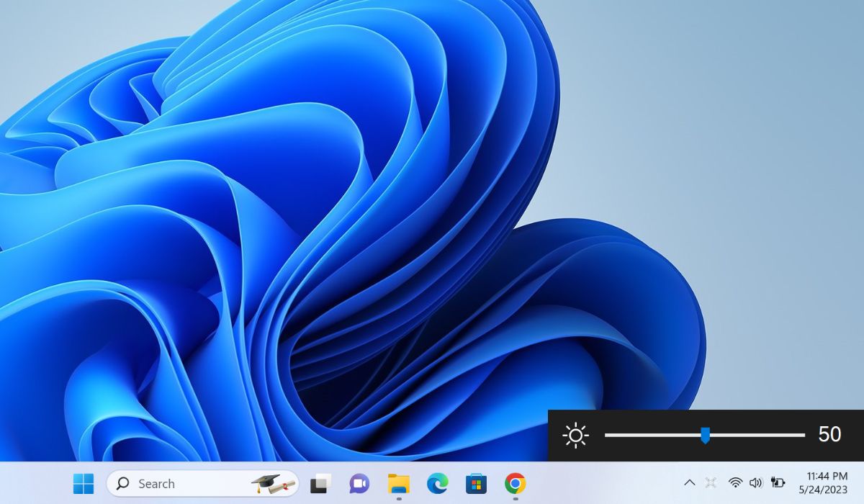Click the volume speaker icon
The height and width of the screenshot is (504, 864).
(755, 483)
